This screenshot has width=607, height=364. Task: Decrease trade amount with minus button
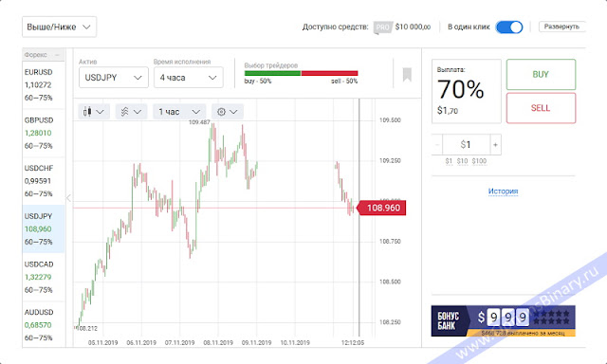(x=437, y=145)
